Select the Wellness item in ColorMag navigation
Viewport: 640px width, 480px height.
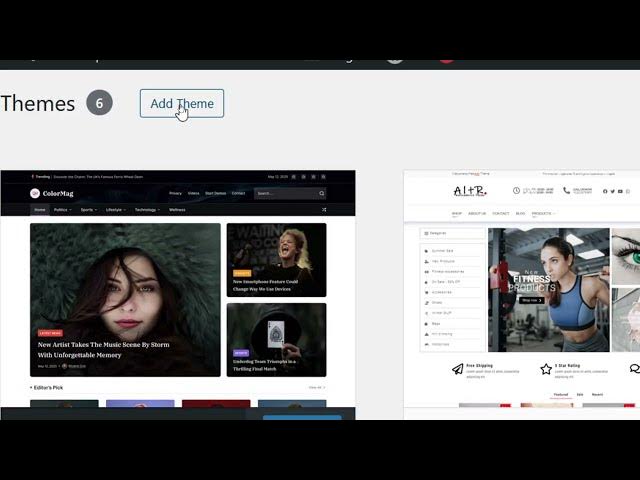[177, 210]
